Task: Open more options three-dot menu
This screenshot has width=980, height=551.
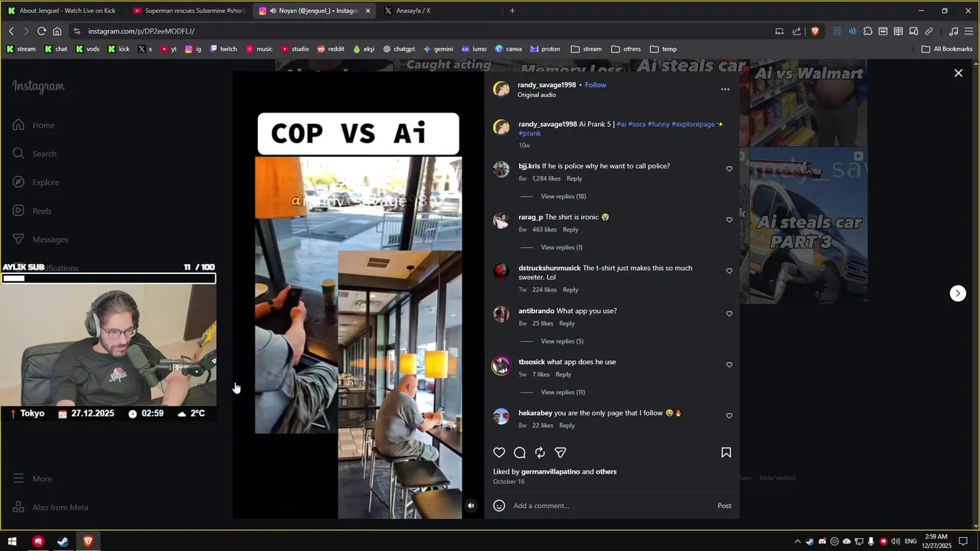Action: (x=725, y=90)
